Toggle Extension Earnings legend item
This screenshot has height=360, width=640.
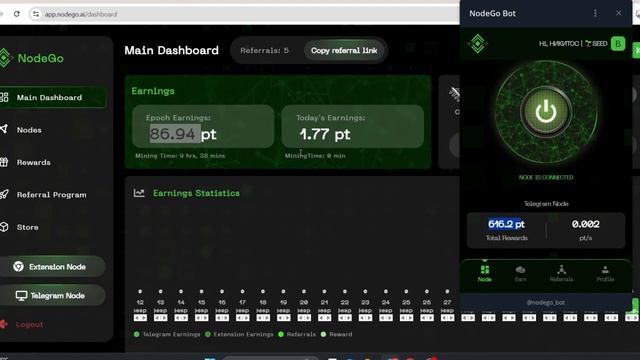[x=239, y=334]
